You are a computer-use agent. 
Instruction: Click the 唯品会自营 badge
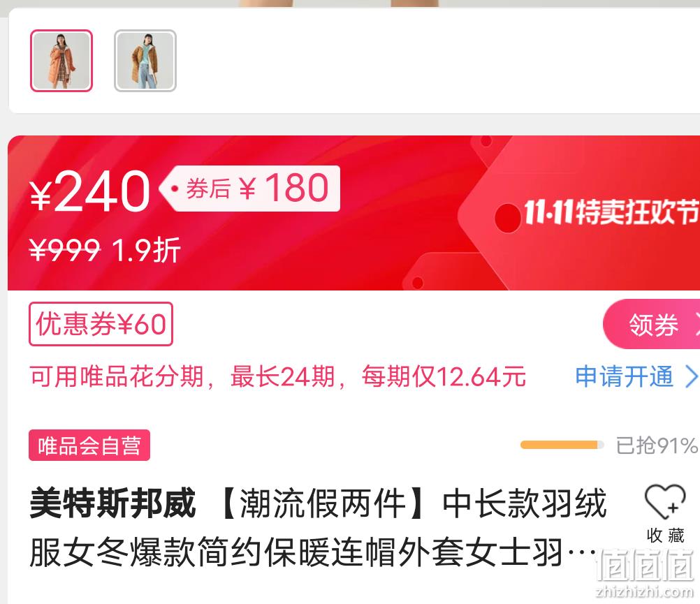[x=89, y=445]
